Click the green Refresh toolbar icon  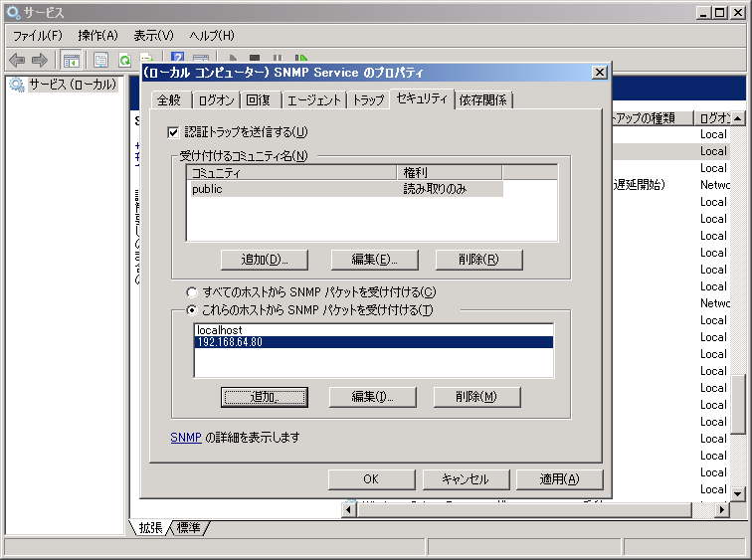coord(124,61)
